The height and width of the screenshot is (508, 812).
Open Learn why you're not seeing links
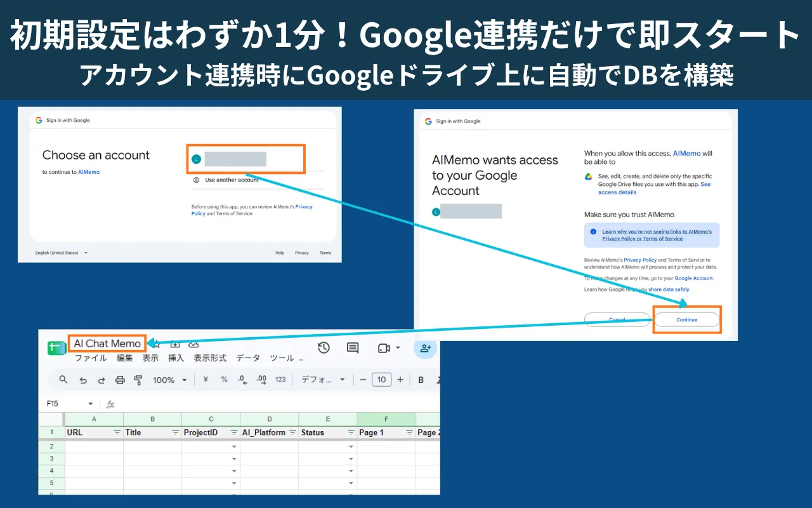[x=657, y=235]
